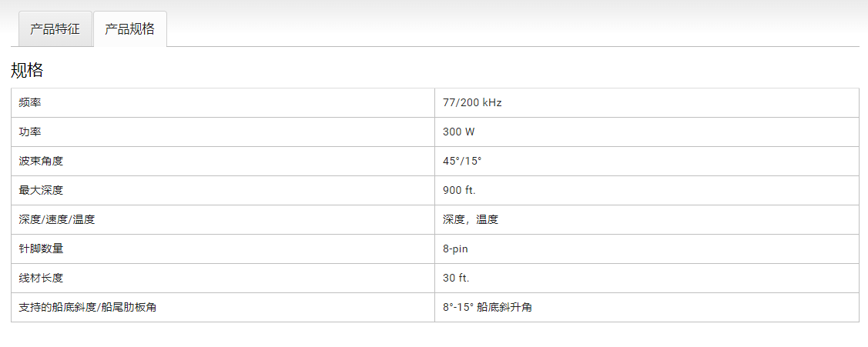This screenshot has width=868, height=347.
Task: Switch to the 产品特征 tab
Action: tap(55, 29)
